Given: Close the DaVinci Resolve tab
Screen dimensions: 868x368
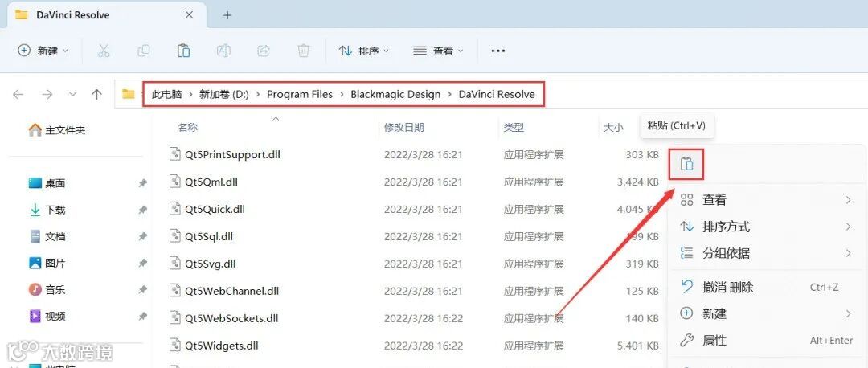Looking at the screenshot, I should [190, 15].
